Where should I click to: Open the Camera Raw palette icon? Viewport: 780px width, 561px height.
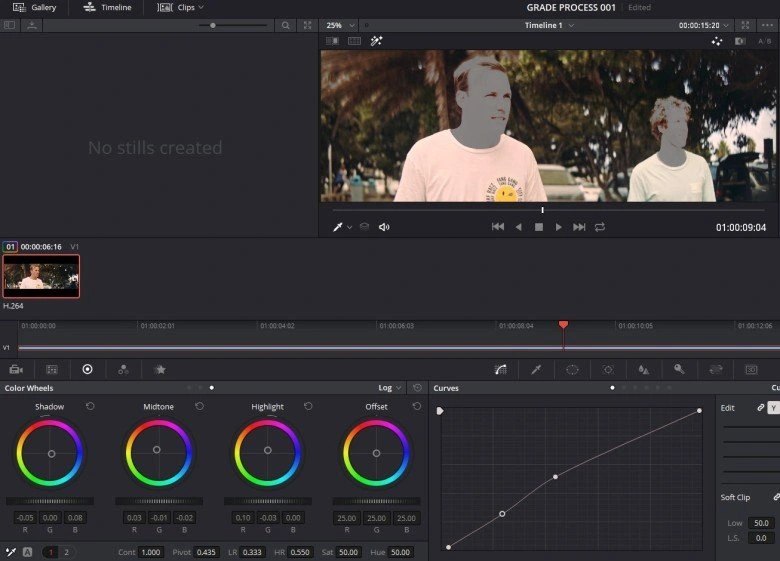click(16, 370)
